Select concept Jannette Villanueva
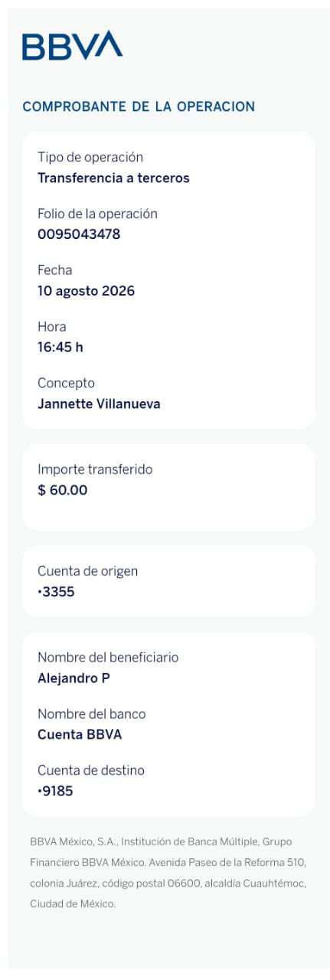Image resolution: width=330 pixels, height=980 pixels. pyautogui.click(x=99, y=404)
